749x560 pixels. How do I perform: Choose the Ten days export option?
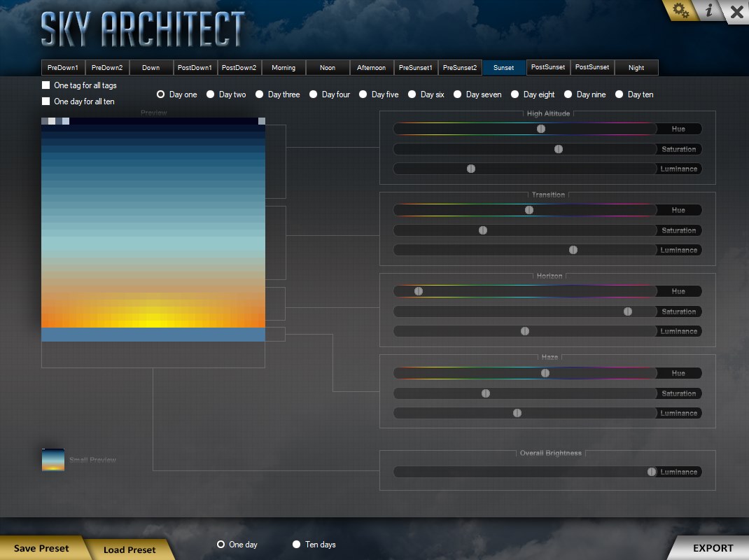[297, 545]
